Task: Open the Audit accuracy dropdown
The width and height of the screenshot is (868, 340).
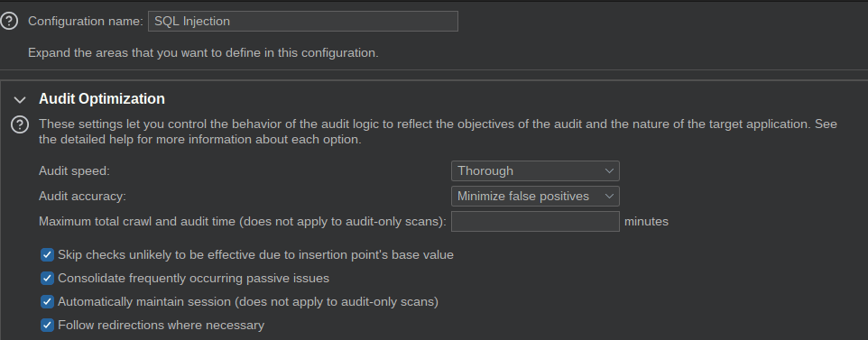Action: [x=535, y=196]
